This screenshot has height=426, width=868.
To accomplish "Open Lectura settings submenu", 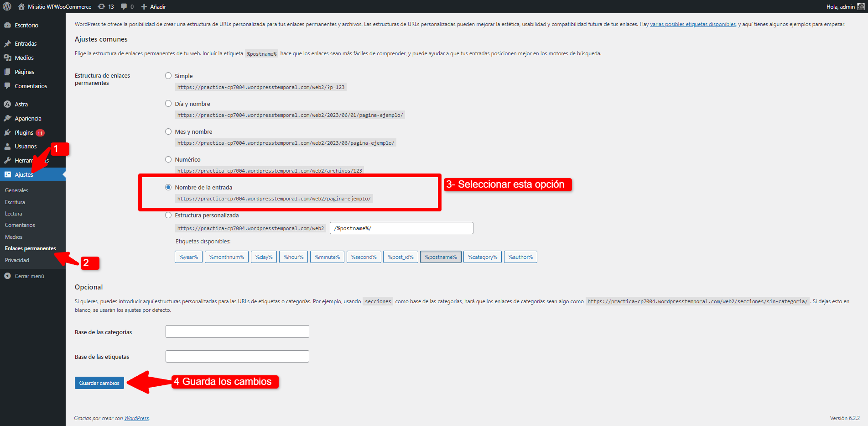I will click(x=14, y=214).
